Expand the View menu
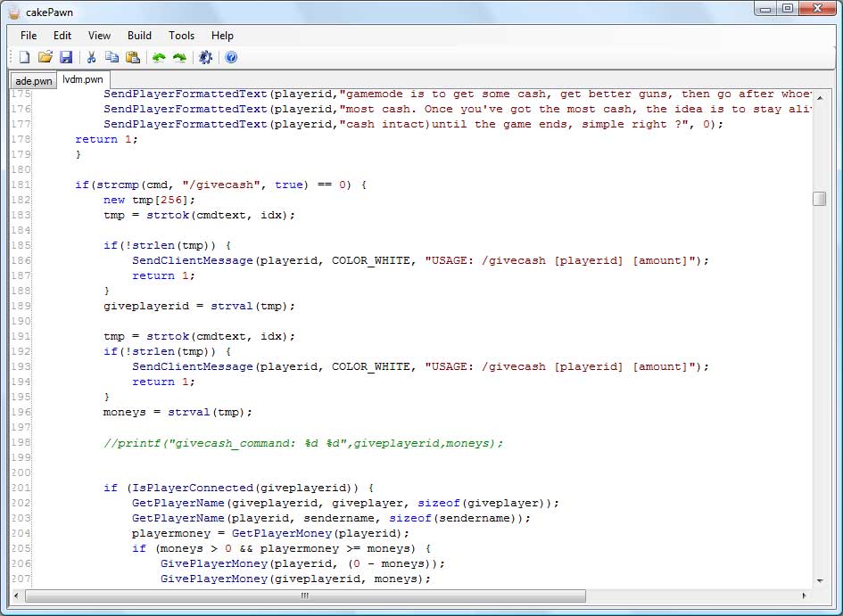This screenshot has height=616, width=843. coord(99,36)
